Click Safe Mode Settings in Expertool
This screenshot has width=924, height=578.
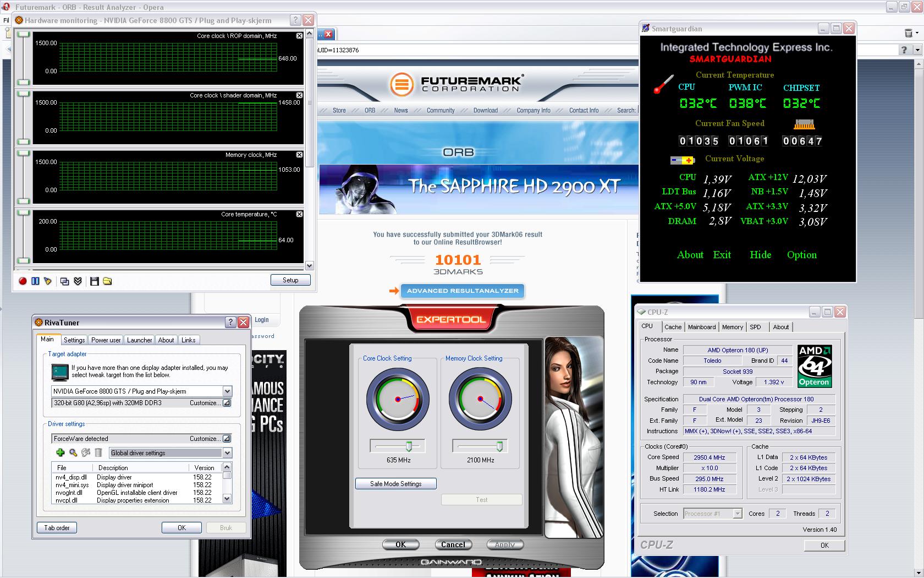pyautogui.click(x=396, y=484)
